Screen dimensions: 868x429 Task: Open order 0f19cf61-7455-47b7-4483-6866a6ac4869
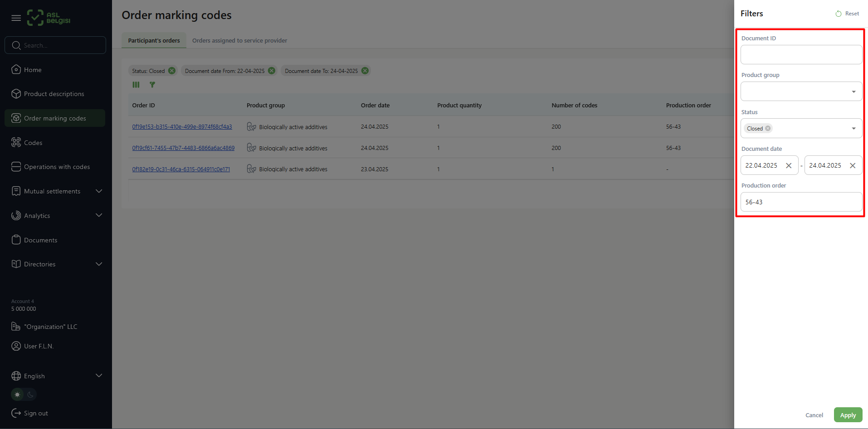click(183, 148)
